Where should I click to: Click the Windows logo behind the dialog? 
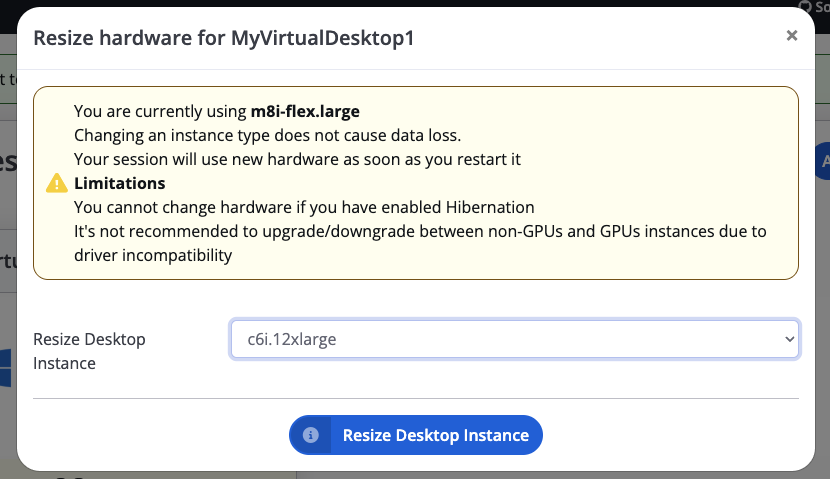[x=5, y=367]
